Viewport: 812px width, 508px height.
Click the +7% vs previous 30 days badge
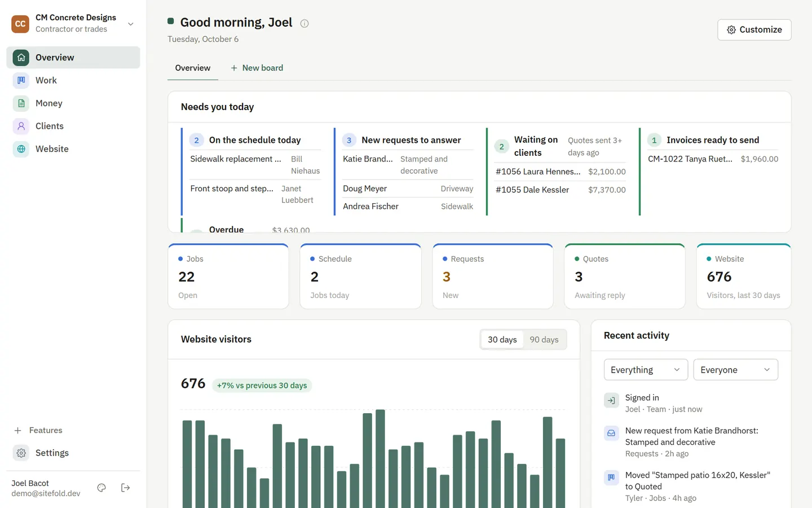tap(262, 386)
